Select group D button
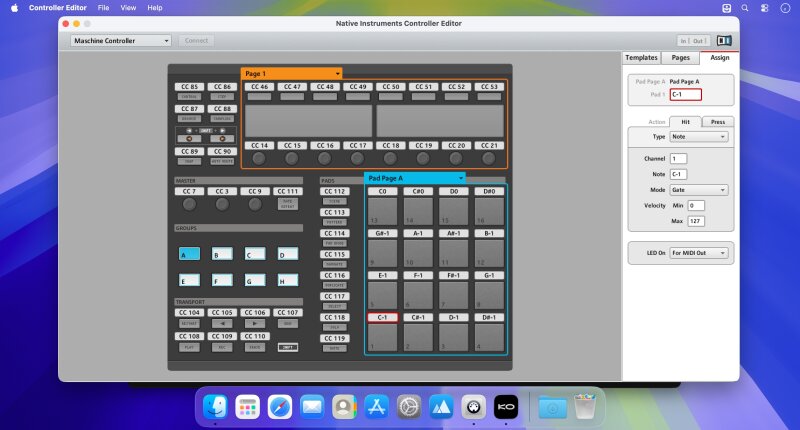Viewport: 800px width, 430px height. [288, 254]
